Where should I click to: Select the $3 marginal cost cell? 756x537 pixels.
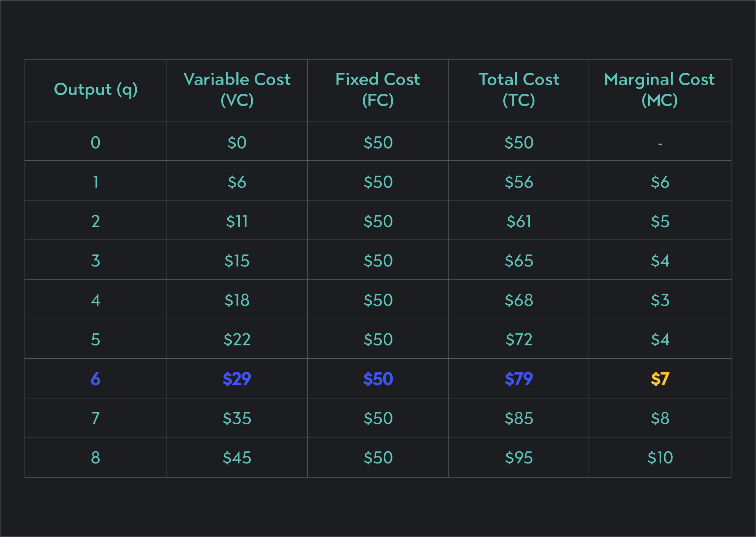tap(660, 300)
